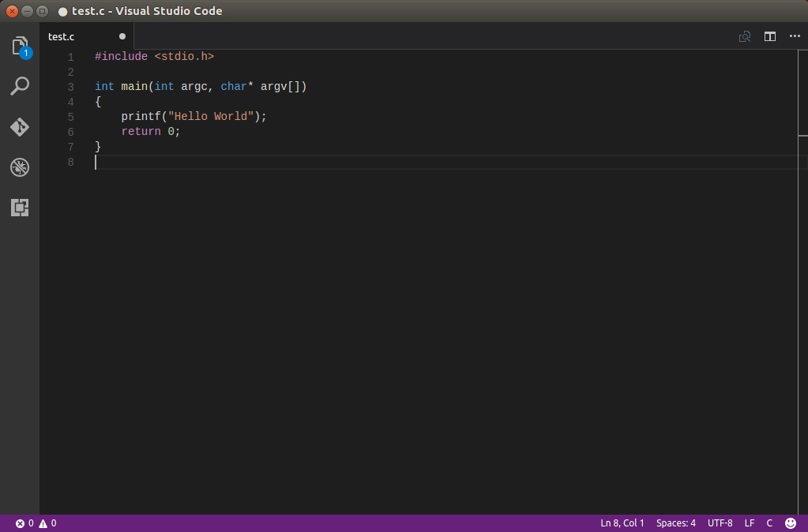Click line number 5 in the gutter
The width and height of the screenshot is (808, 532).
(70, 117)
